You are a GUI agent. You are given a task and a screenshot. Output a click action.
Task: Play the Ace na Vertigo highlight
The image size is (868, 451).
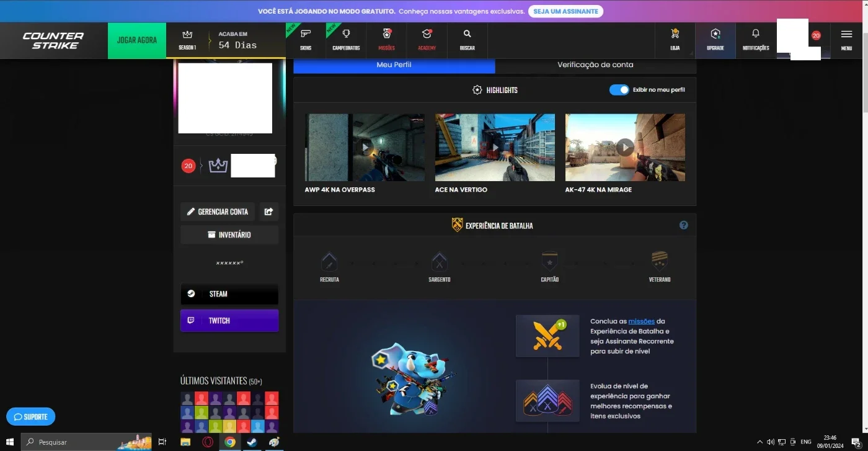click(x=495, y=147)
